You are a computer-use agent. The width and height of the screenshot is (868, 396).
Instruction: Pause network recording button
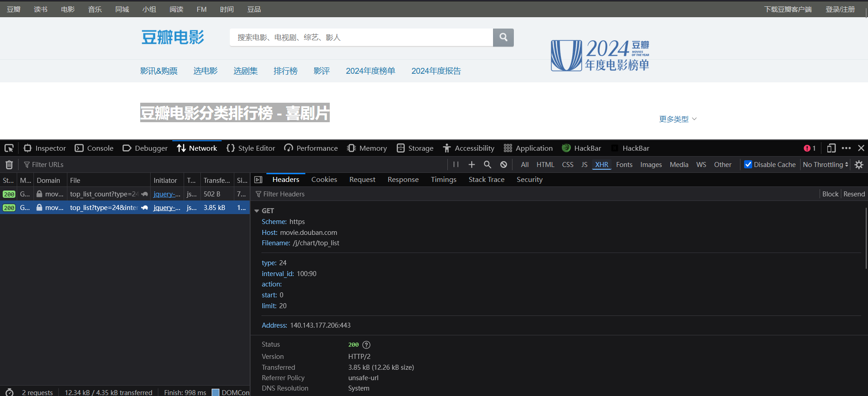(x=456, y=165)
